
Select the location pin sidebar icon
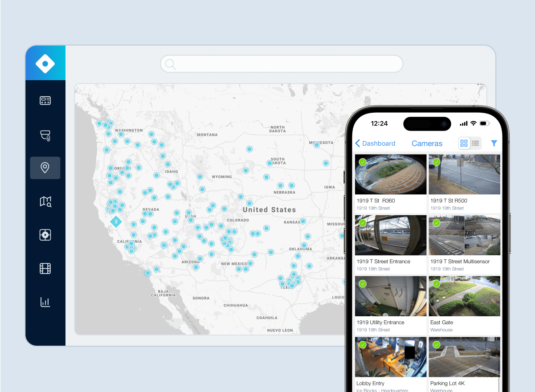[45, 168]
